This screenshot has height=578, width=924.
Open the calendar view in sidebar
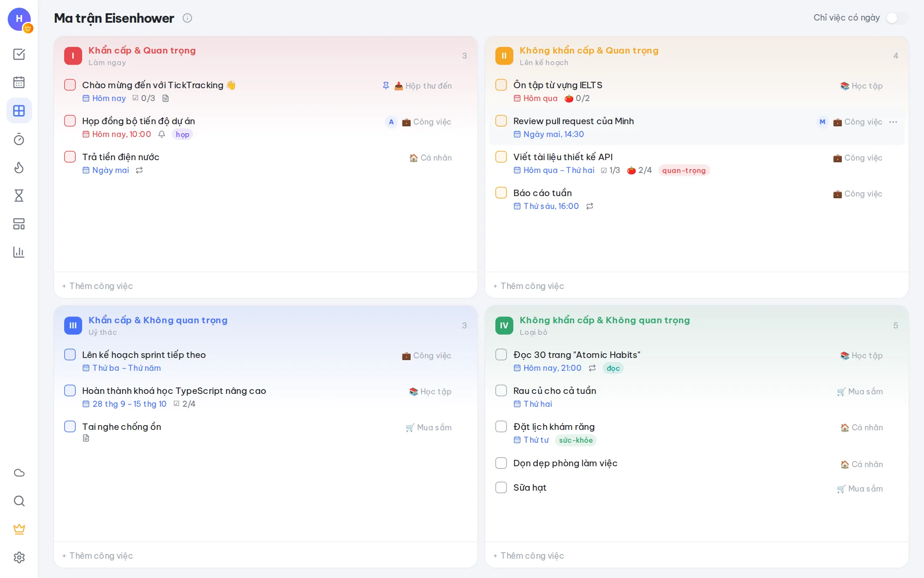19,82
